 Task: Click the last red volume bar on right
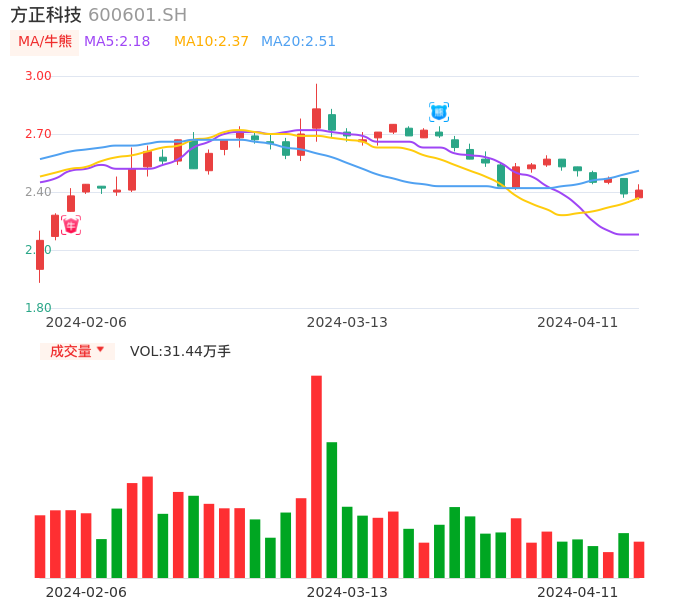coord(639,560)
